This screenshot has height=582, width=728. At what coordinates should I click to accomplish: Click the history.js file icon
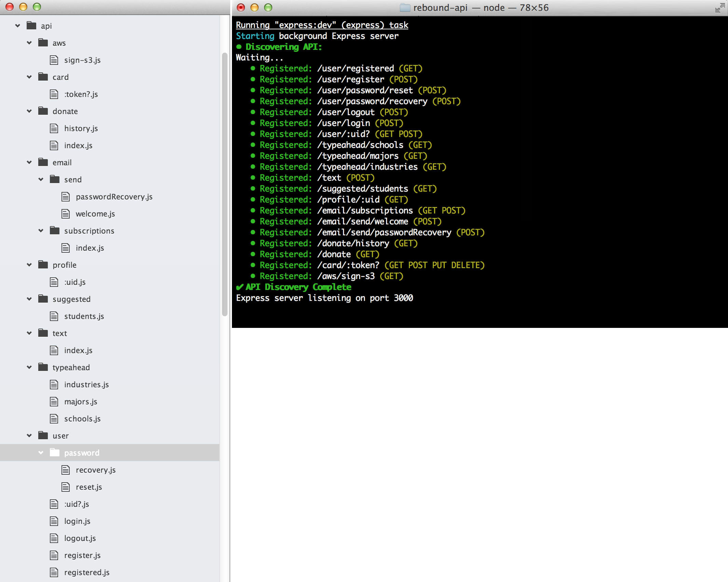point(54,128)
